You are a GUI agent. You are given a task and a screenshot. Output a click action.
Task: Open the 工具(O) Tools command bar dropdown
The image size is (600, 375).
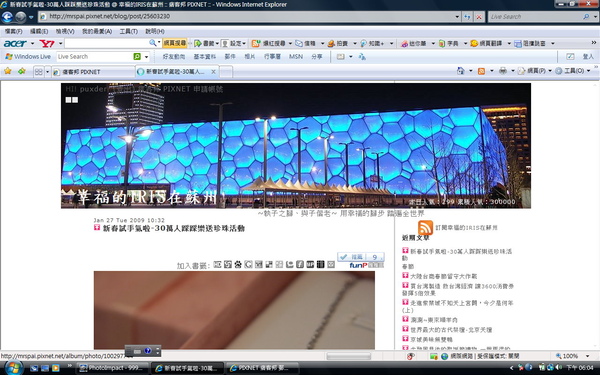(588, 71)
